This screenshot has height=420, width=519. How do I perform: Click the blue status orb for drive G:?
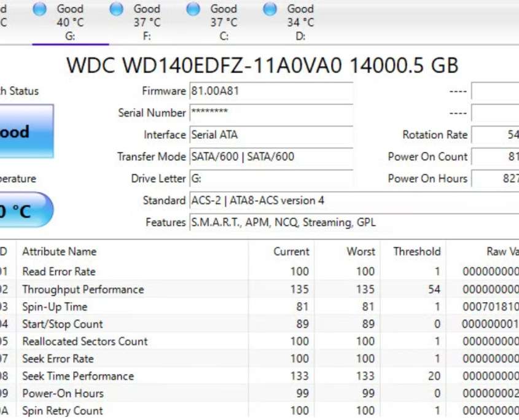point(40,9)
